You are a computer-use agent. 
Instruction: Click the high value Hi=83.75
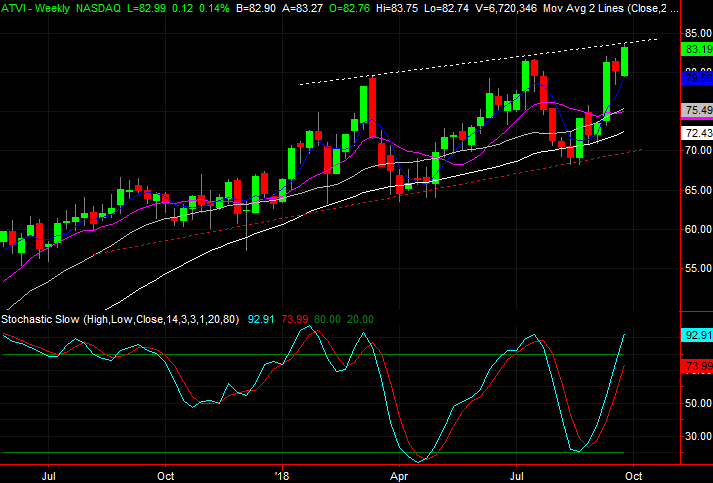(x=397, y=8)
